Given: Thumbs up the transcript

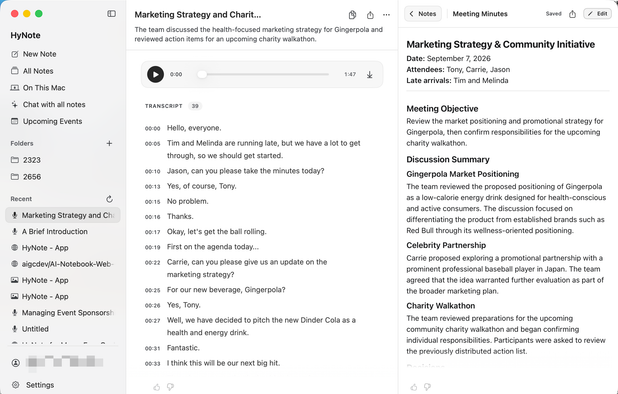Looking at the screenshot, I should (x=157, y=387).
